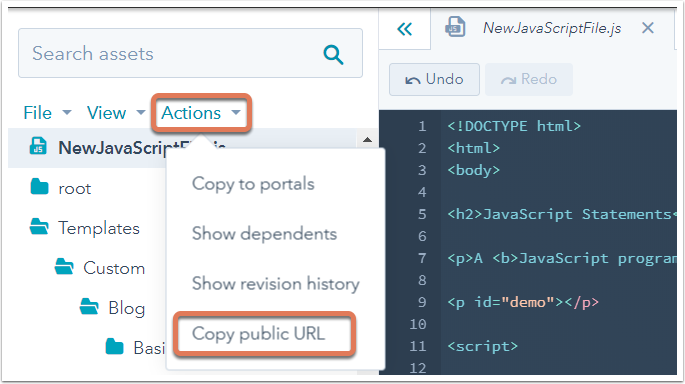Click the Basi folder icon
This screenshot has height=384, width=685.
(x=114, y=346)
